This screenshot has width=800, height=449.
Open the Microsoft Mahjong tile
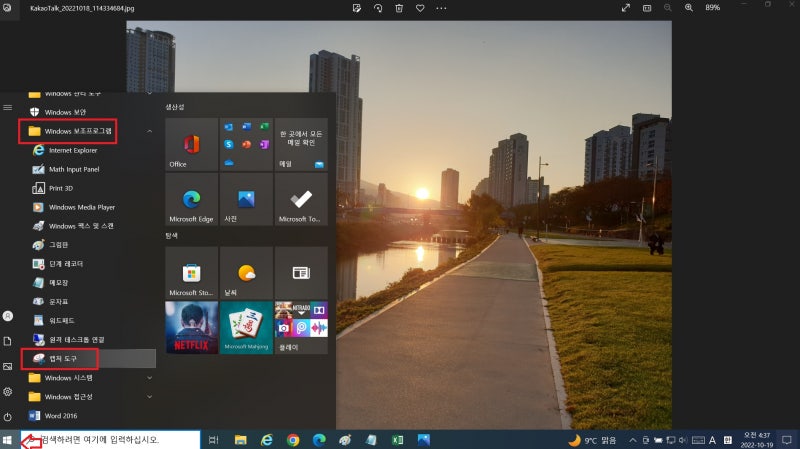coord(246,327)
